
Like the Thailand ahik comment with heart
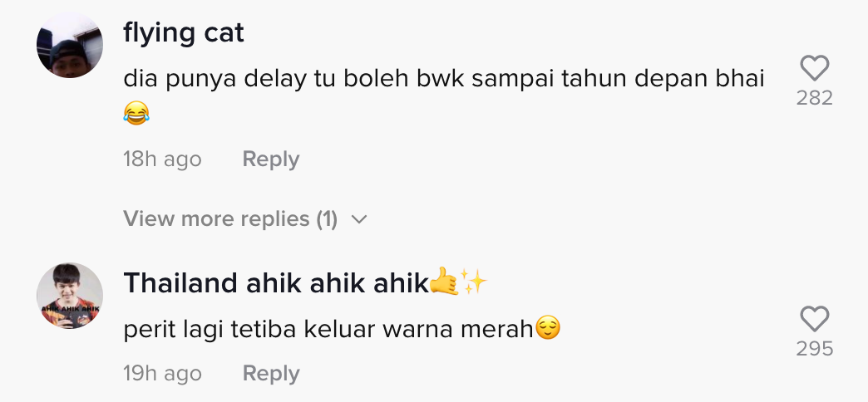pos(814,319)
